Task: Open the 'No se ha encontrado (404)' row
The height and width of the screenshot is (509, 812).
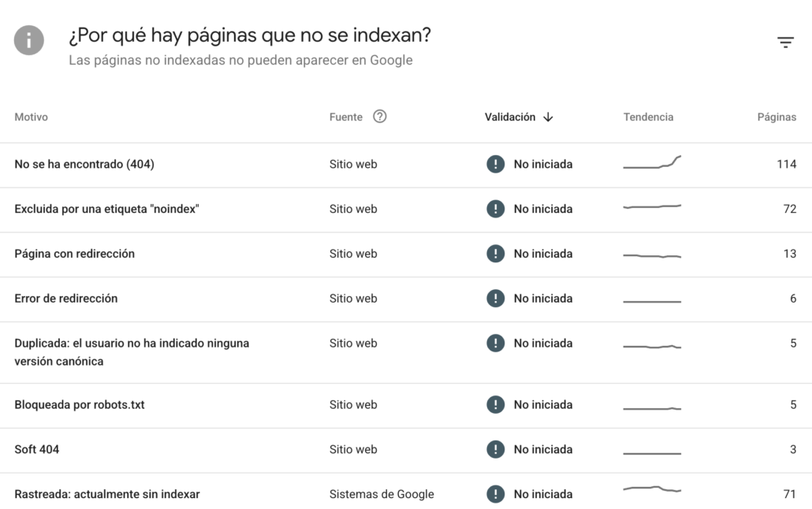Action: pos(406,165)
